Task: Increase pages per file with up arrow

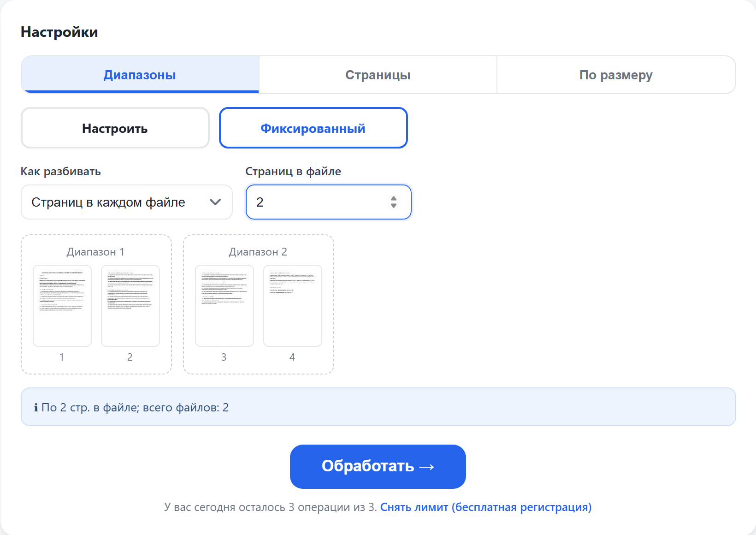Action: coord(394,198)
